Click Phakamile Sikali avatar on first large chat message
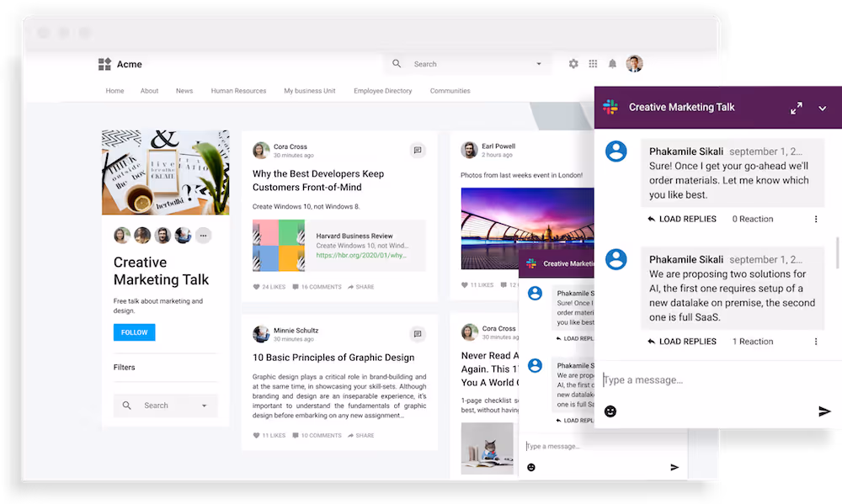Viewport: 842px width, 504px height. [616, 151]
